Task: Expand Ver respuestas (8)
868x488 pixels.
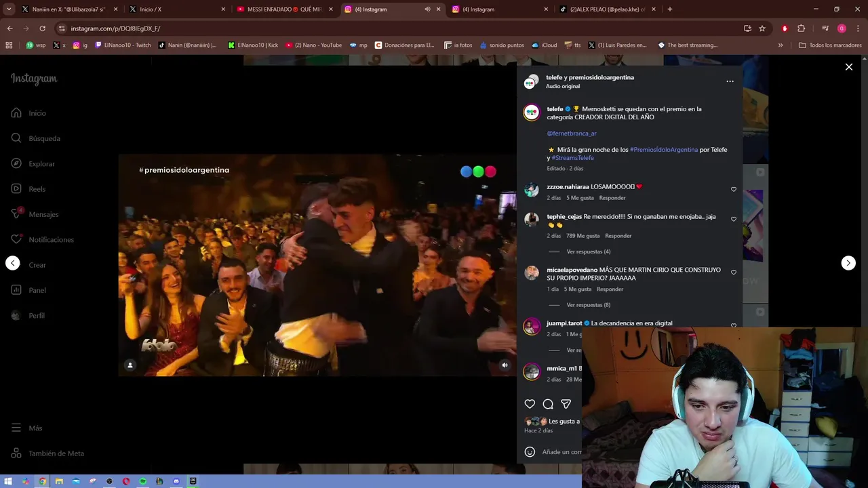Action: coord(588,305)
